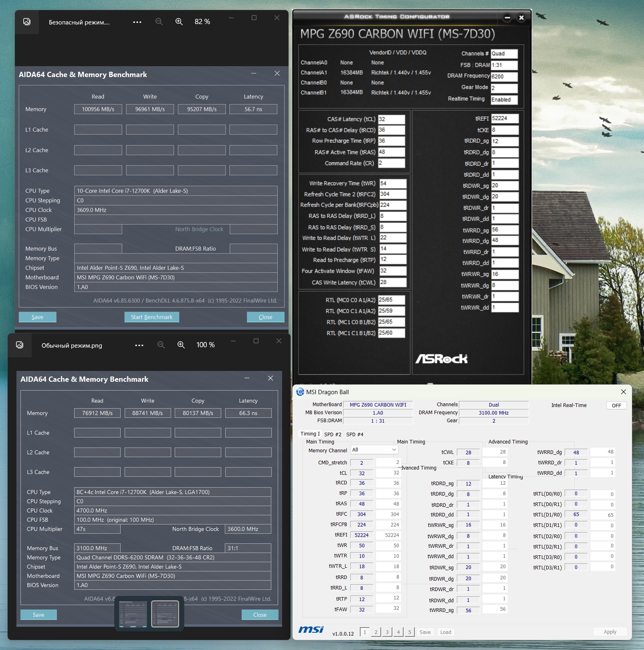The width and height of the screenshot is (644, 650).
Task: Zoom out in Обычный режим.png viewer
Action: tap(161, 345)
